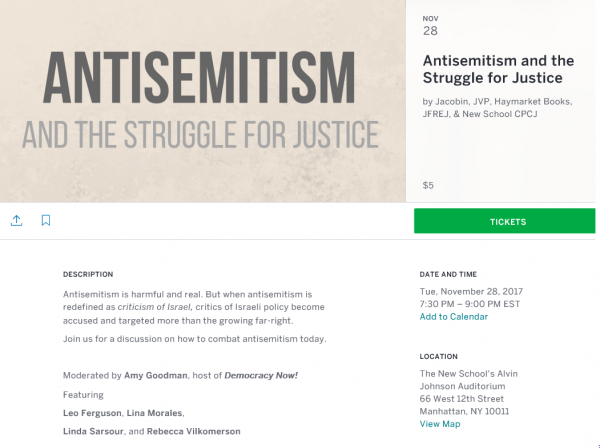Image resolution: width=600 pixels, height=448 pixels.
Task: Click the 66 West 12th Street address
Action: (461, 399)
